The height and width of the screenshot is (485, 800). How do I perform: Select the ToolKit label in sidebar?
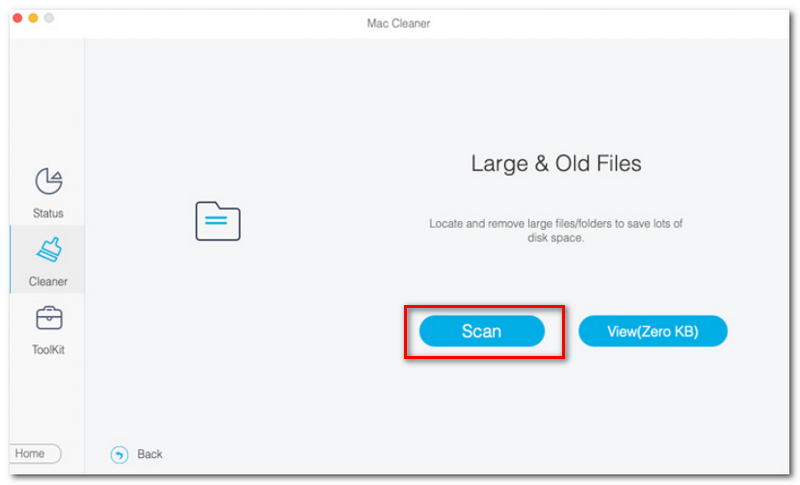(48, 350)
